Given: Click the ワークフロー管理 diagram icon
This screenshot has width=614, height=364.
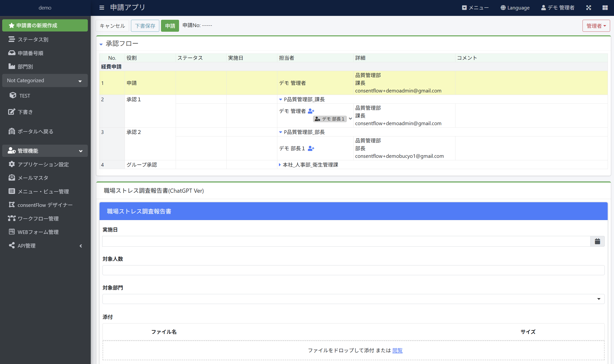Looking at the screenshot, I should [11, 218].
